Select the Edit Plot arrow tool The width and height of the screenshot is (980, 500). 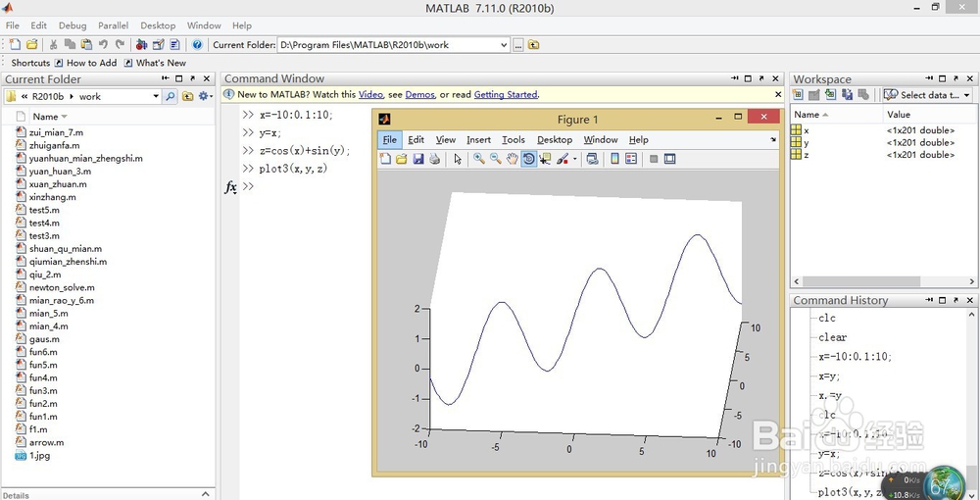[458, 159]
